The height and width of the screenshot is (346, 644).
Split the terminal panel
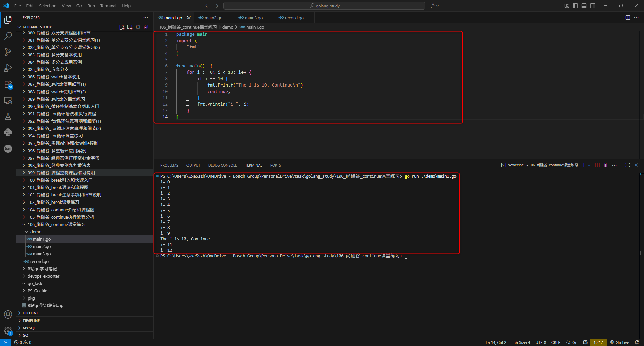(597, 165)
